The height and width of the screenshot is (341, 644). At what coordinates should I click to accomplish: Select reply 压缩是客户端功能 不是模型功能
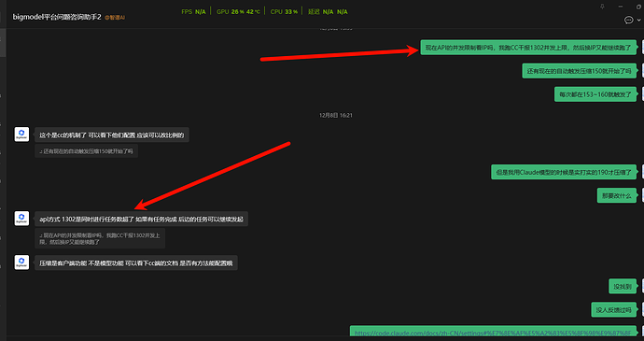pyautogui.click(x=136, y=263)
